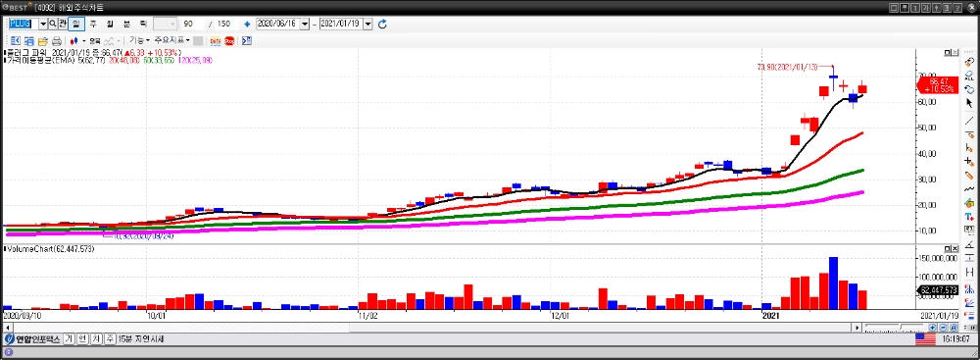Toggle the weekly (주) period button

pos(93,24)
